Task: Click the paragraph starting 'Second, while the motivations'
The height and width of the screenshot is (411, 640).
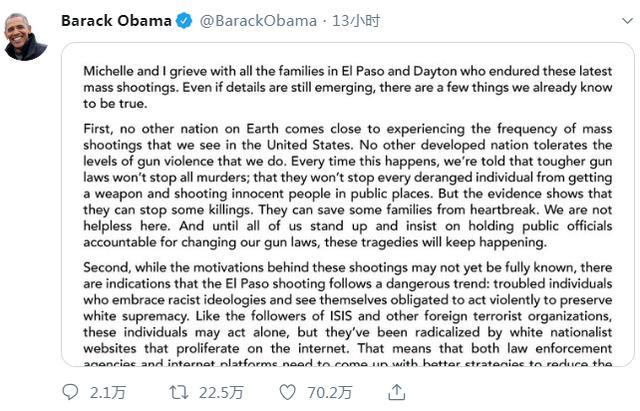Action: (x=348, y=314)
